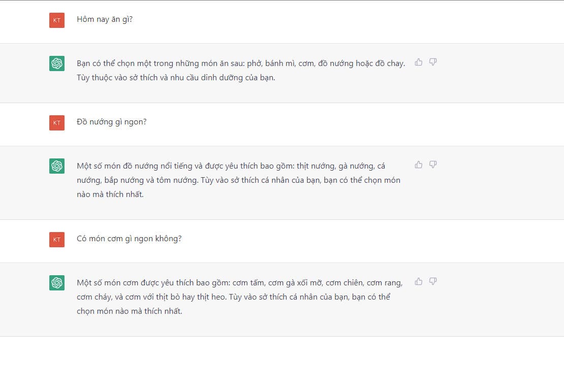Click the user message "Hôm nay ăn gì?"
This screenshot has width=564, height=392.
click(105, 20)
